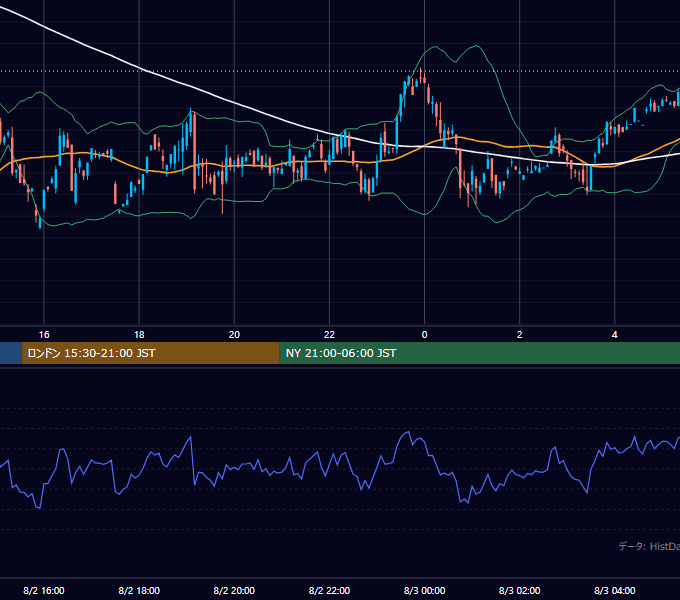Click the 8/2 20:00 date label
The image size is (680, 600).
tap(234, 590)
